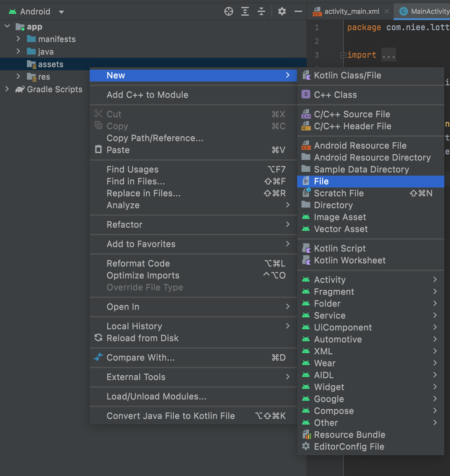This screenshot has width=450, height=476.
Task: Hide the project panel with minus icon
Action: (298, 12)
